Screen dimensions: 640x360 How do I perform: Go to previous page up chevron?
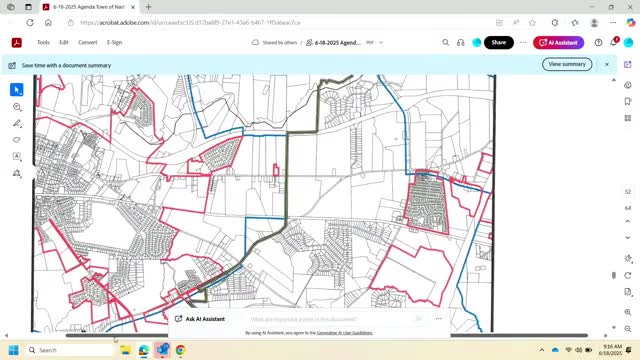pos(628,221)
